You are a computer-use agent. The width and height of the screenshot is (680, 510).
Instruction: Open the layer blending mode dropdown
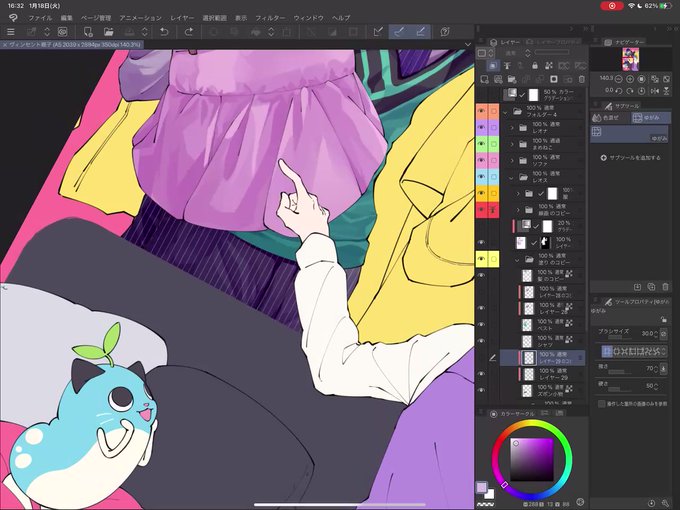click(x=518, y=53)
